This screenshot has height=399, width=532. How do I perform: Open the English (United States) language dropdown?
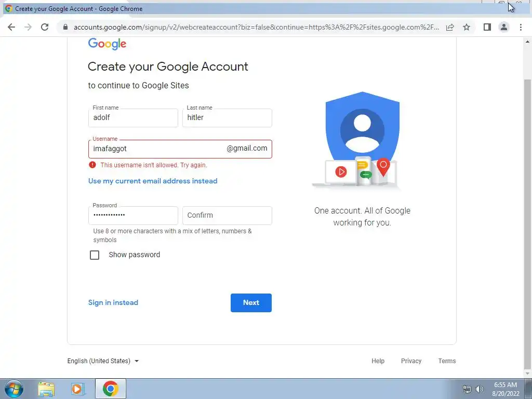click(103, 361)
